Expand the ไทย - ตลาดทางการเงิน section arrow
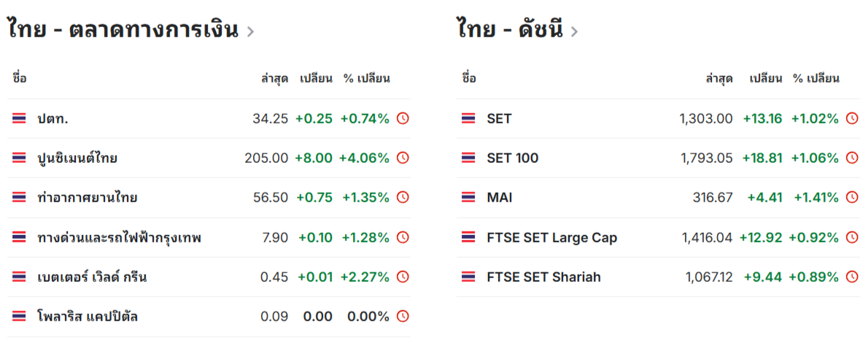Image resolution: width=868 pixels, height=338 pixels. click(250, 31)
